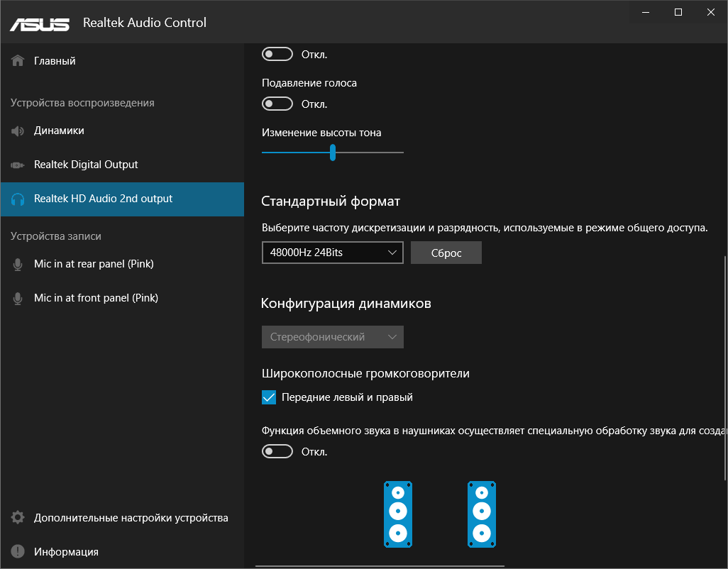Click the home icon beside Главный
This screenshot has width=728, height=569.
(x=18, y=61)
